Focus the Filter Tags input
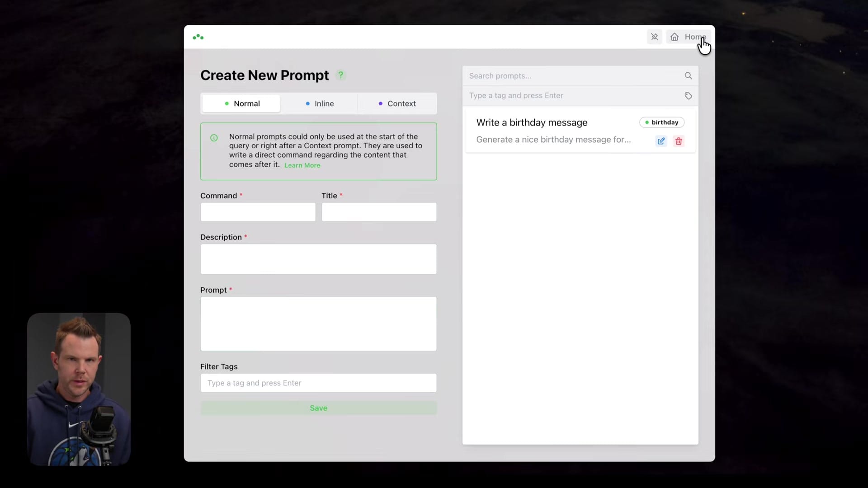 [x=318, y=383]
